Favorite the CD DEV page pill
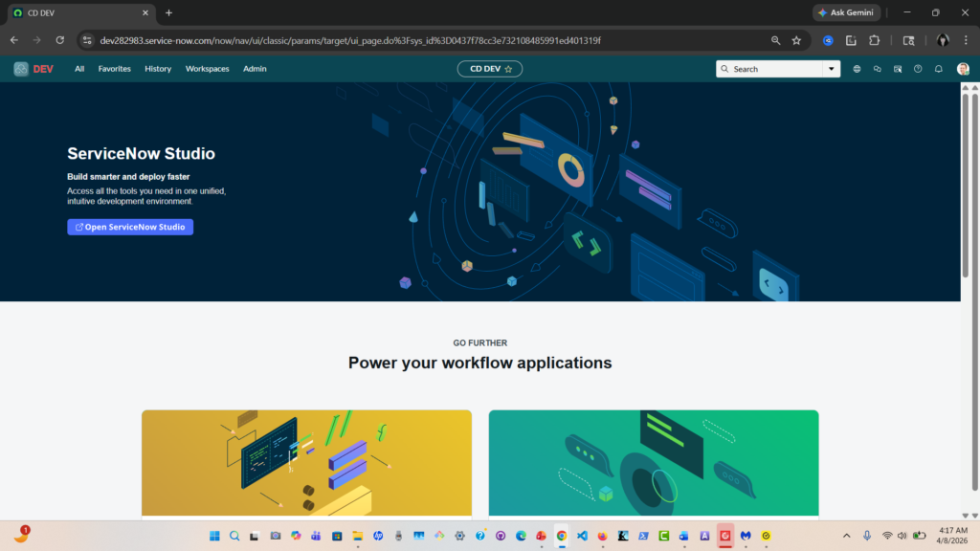The width and height of the screenshot is (980, 551). (508, 69)
